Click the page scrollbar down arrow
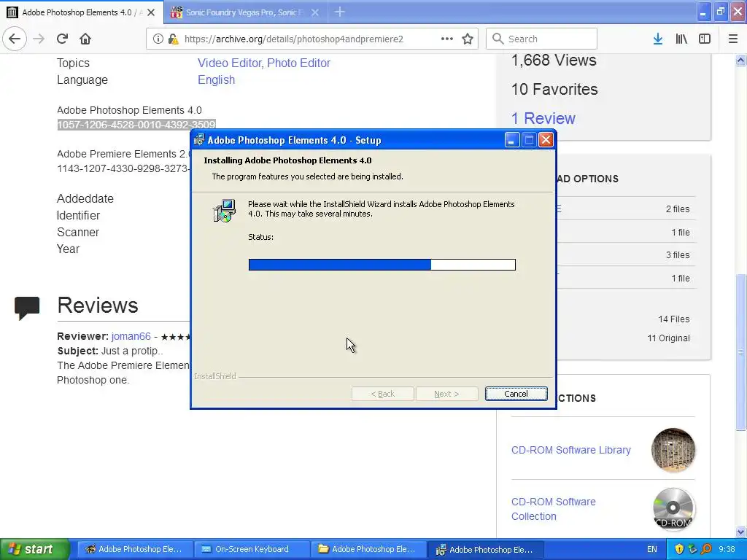The height and width of the screenshot is (560, 747). pos(740,532)
